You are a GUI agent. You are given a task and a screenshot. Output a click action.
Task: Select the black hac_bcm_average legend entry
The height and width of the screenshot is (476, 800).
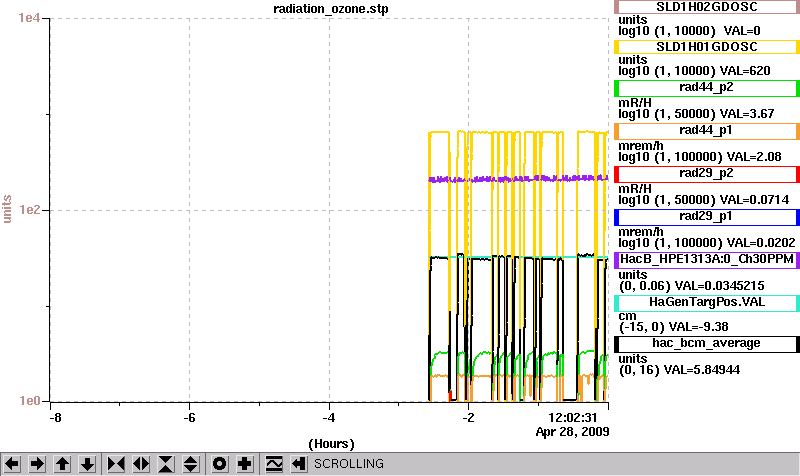coord(707,343)
